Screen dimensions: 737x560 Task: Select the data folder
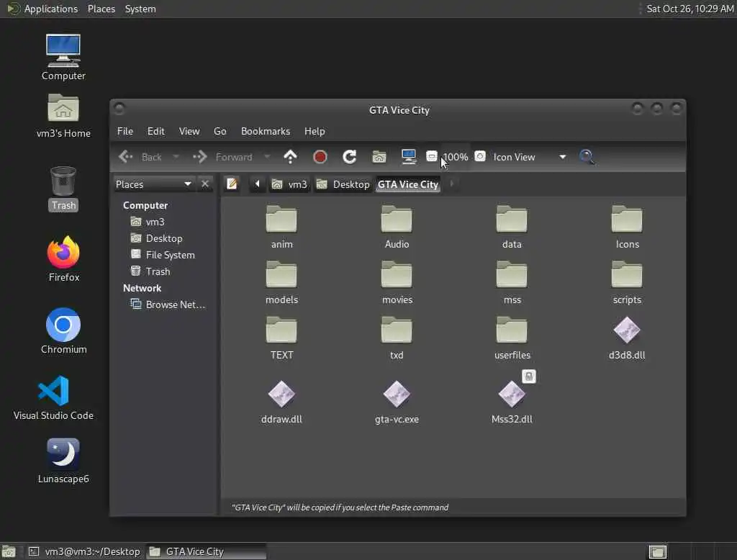[512, 227]
